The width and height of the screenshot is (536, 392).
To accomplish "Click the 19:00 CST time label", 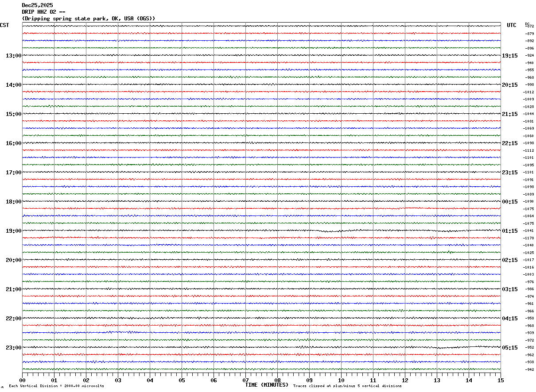I will point(13,231).
